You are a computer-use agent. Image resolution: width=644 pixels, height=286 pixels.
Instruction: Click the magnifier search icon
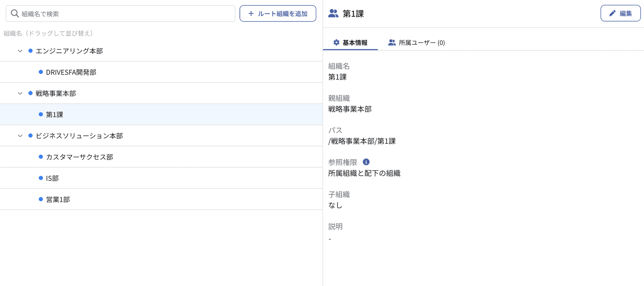tap(15, 13)
